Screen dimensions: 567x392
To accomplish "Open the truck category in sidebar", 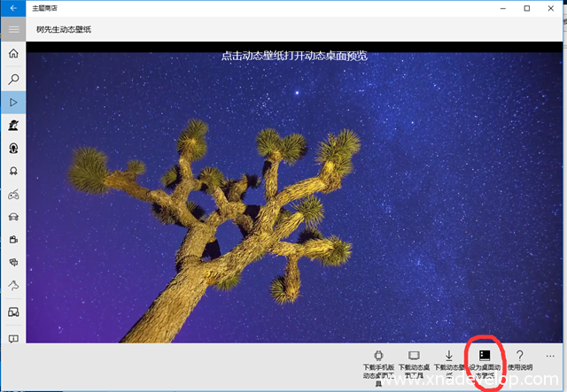I will pyautogui.click(x=13, y=309).
